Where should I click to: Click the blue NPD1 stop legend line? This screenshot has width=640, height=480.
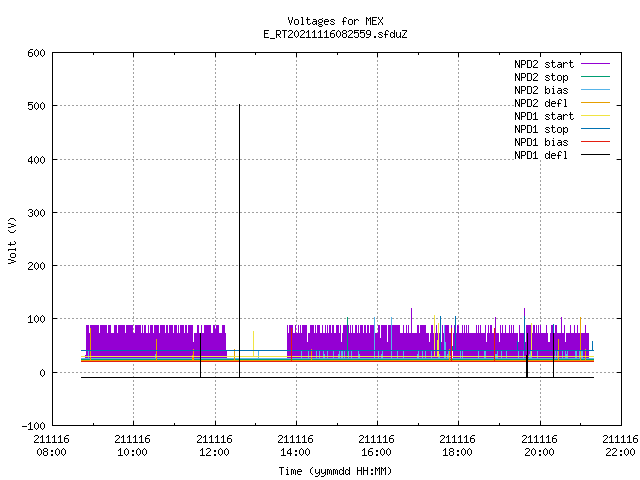click(596, 129)
